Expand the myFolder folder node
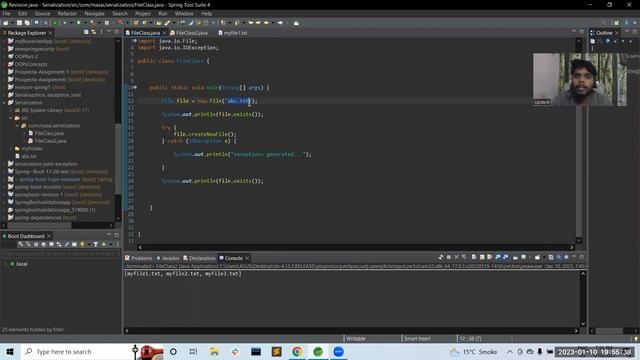The height and width of the screenshot is (360, 640). (11, 149)
